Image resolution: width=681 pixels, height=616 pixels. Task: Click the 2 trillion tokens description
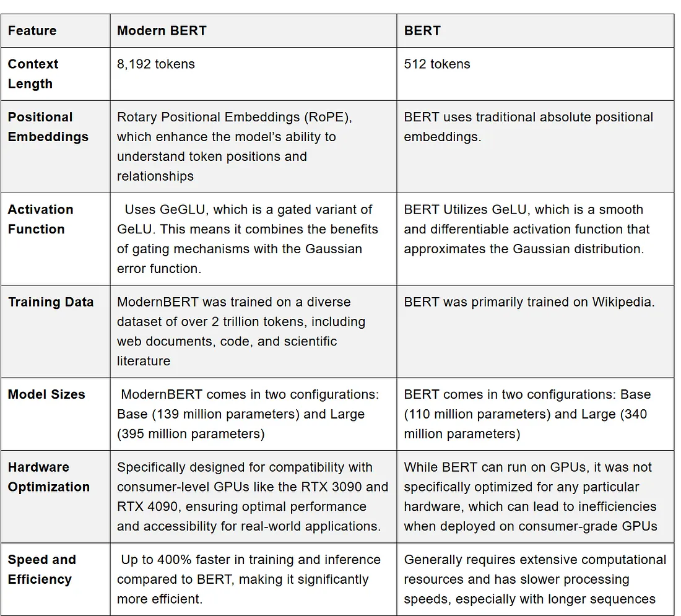(x=253, y=332)
